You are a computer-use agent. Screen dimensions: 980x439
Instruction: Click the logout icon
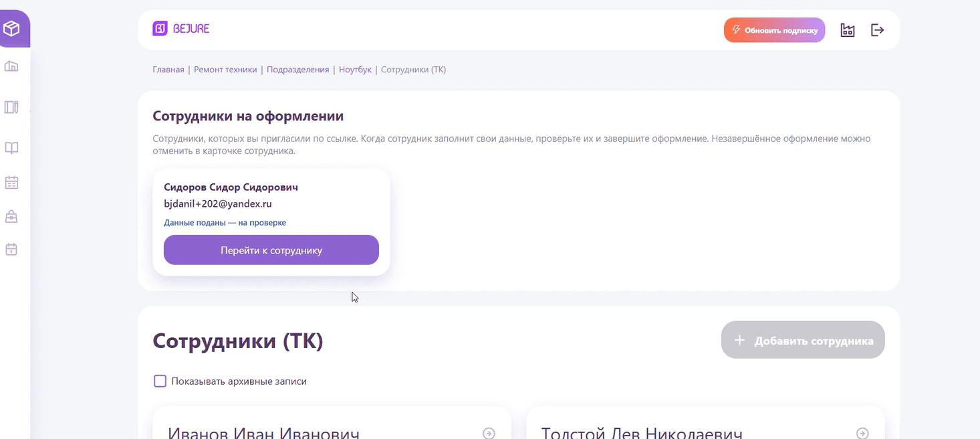[878, 30]
